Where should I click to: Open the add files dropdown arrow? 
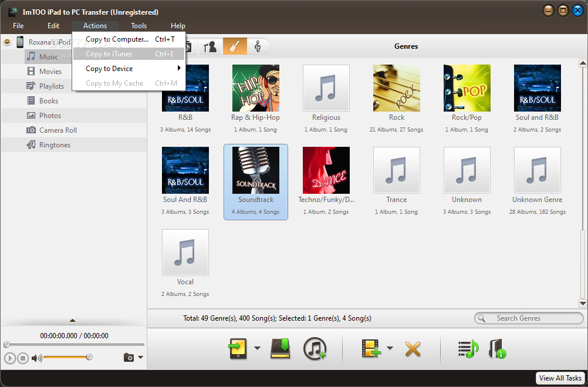(390, 348)
